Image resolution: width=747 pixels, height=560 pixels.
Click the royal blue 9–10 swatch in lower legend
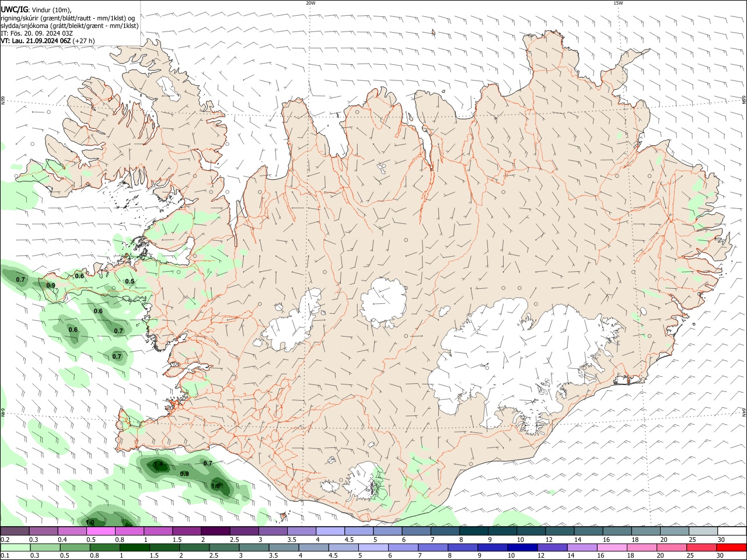493,547
